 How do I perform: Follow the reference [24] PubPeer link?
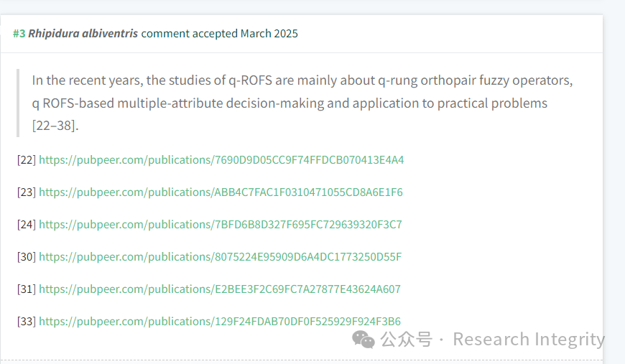[221, 224]
